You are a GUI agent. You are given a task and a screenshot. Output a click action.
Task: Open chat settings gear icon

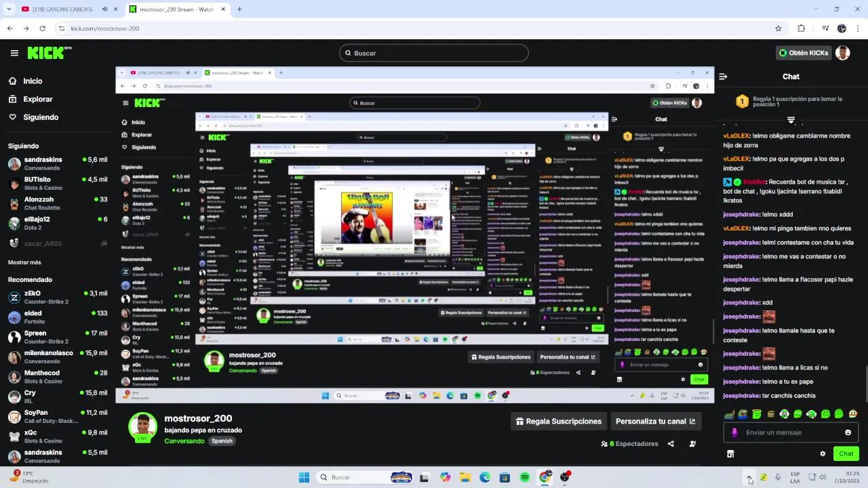(823, 453)
